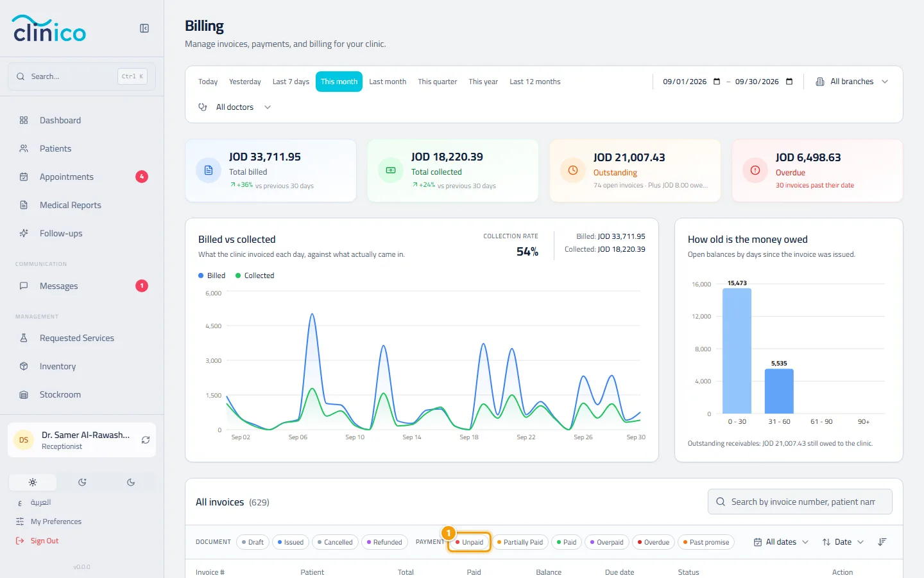The image size is (924, 578).
Task: Switch to light theme mode
Action: point(33,482)
